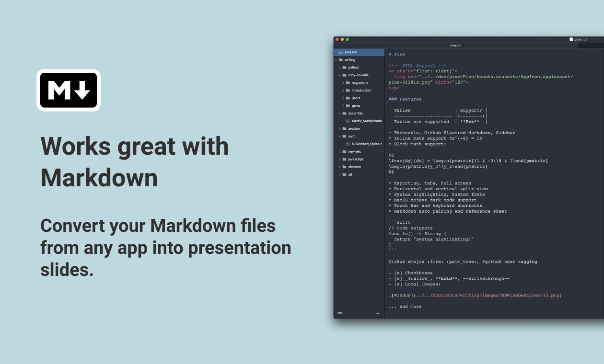Click the '... and more' line
The width and height of the screenshot is (604, 364).
tap(405, 307)
